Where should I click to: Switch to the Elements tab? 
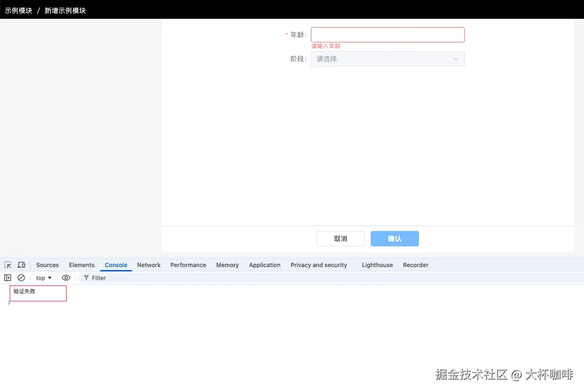[82, 265]
